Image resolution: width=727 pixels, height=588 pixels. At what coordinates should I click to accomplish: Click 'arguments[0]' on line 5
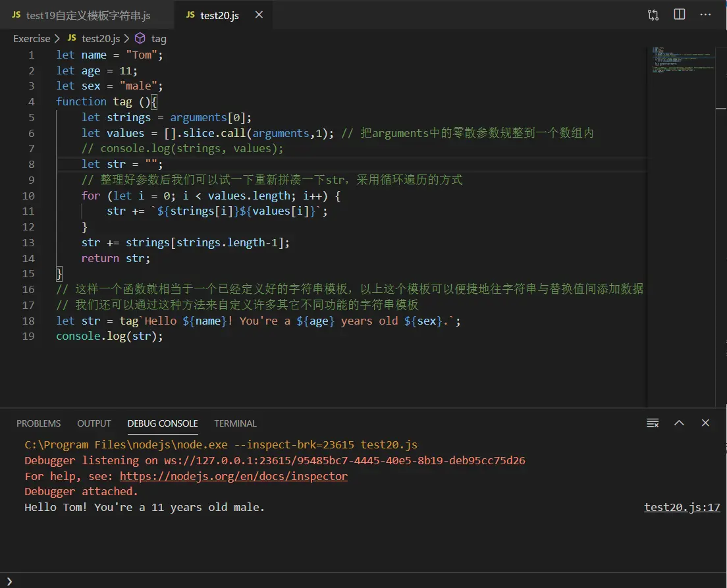[x=207, y=117]
